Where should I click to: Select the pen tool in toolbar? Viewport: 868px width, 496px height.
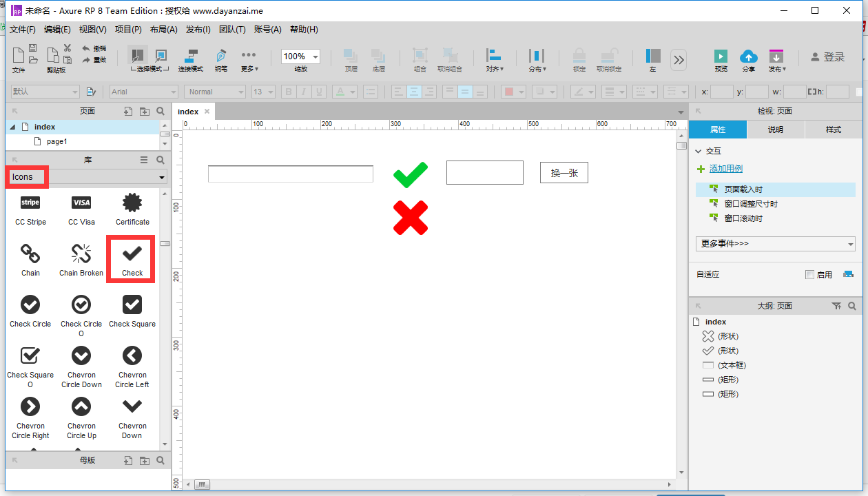[x=221, y=60]
